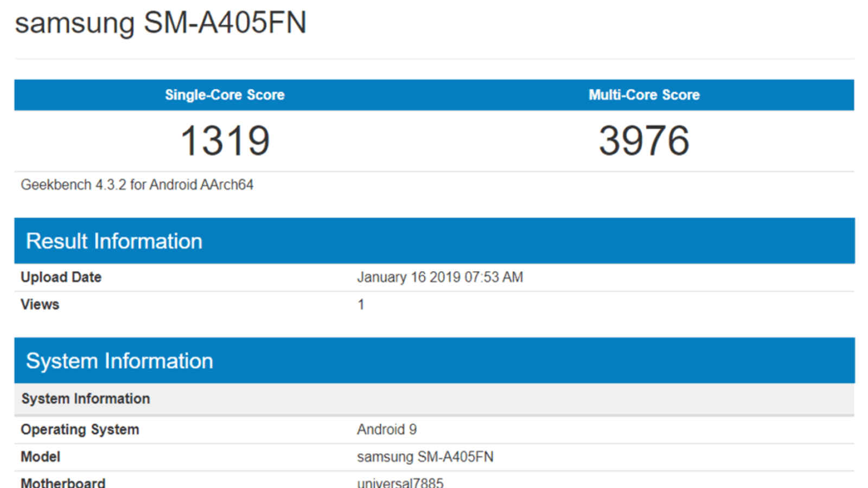The image size is (868, 488).
Task: Click the Views row label
Action: pyautogui.click(x=40, y=304)
